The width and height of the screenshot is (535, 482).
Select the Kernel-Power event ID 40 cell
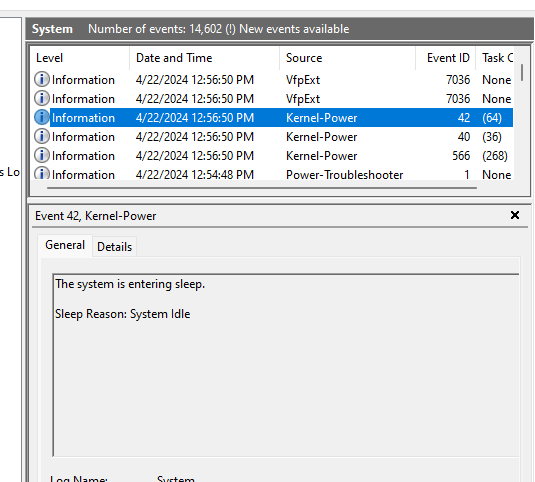coord(464,137)
